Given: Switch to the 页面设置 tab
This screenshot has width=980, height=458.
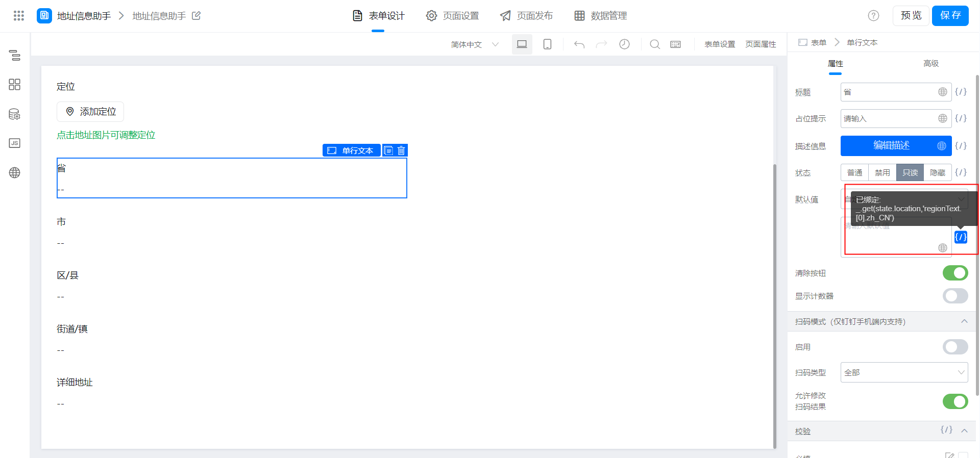Looking at the screenshot, I should 453,16.
